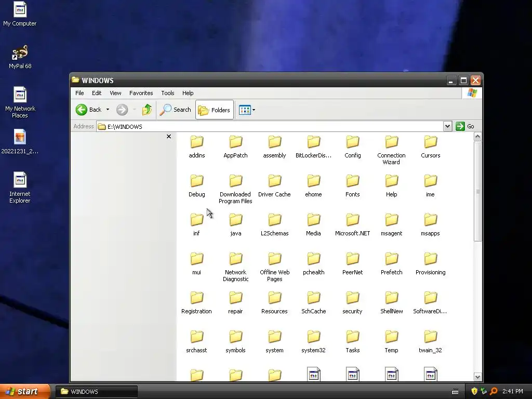Select the Driver Cache folder

(274, 186)
